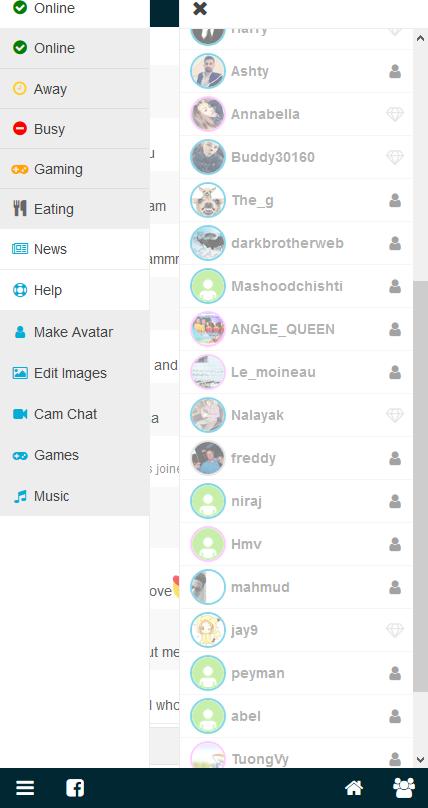Open Make Avatar
Screen dimensions: 428x808
point(75,332)
